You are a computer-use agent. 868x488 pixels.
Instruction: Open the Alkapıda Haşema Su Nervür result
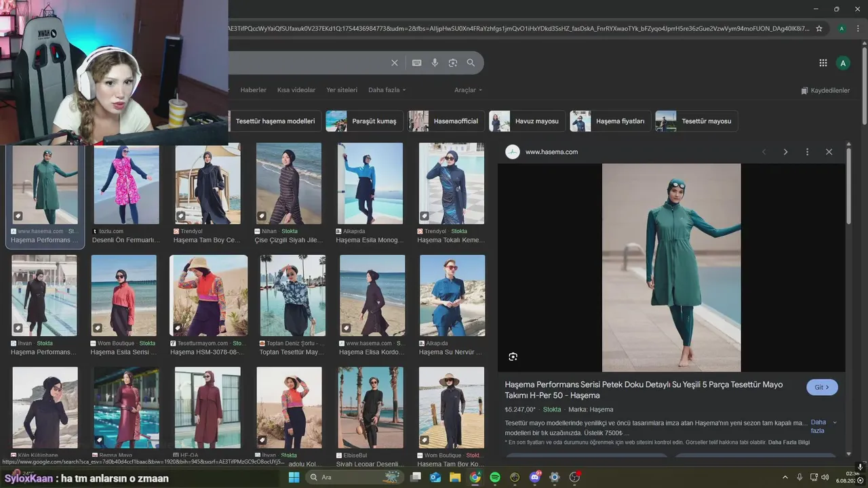(452, 306)
